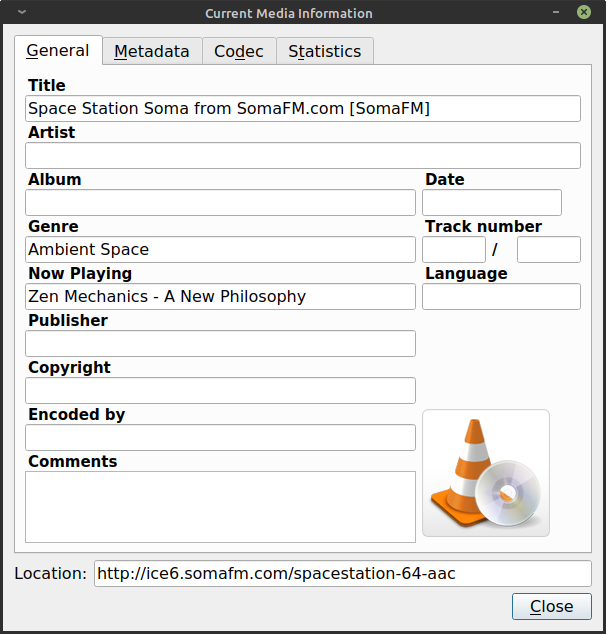Click the first Track number box

click(453, 250)
